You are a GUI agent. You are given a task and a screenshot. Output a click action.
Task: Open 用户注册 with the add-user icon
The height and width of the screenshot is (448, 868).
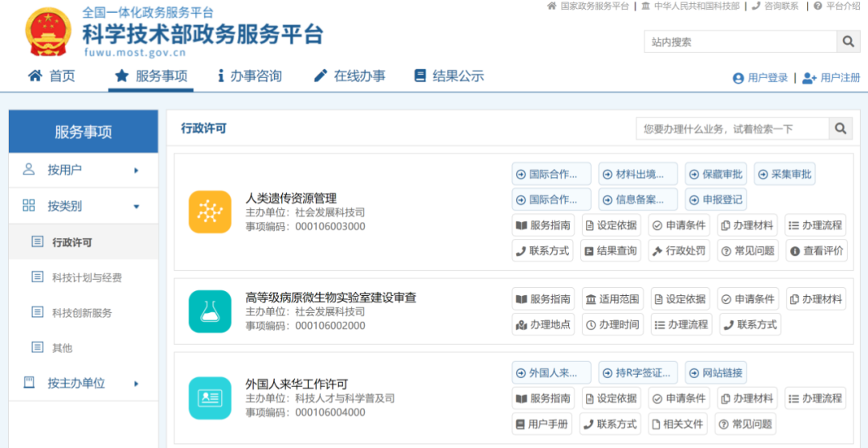832,78
